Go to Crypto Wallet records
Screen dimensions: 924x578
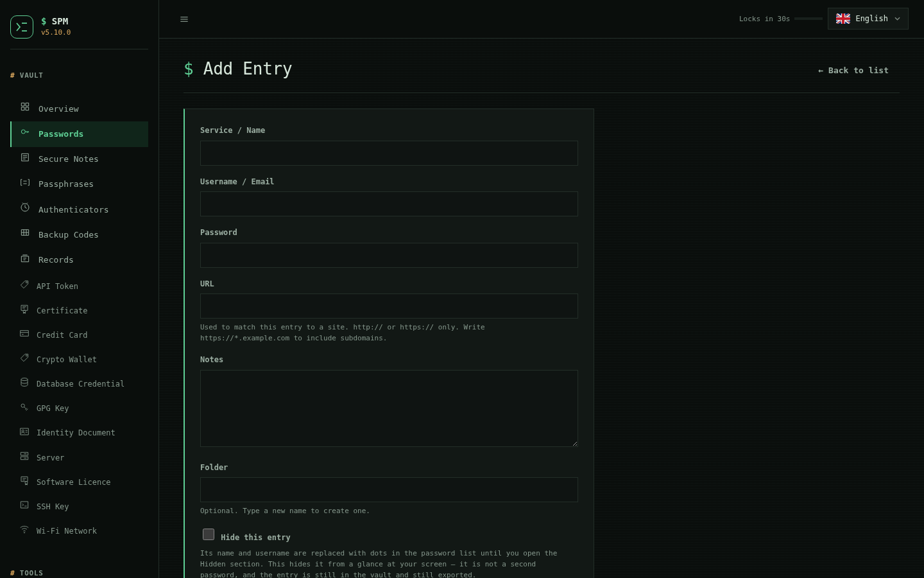[80, 359]
